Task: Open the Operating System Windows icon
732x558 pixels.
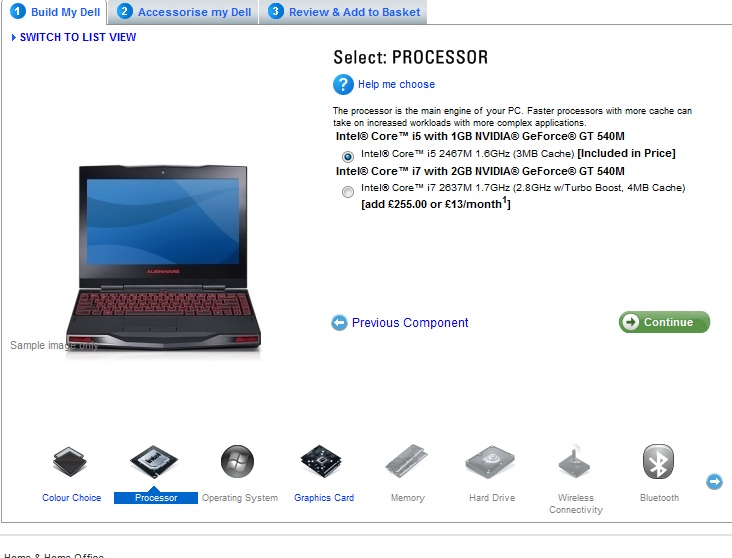Action: [237, 461]
